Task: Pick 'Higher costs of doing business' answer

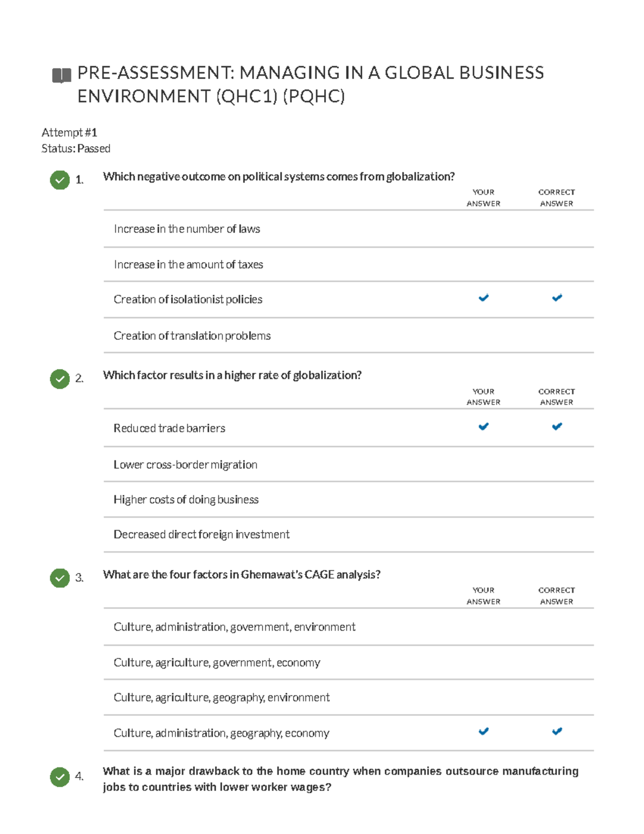Action: tap(186, 500)
